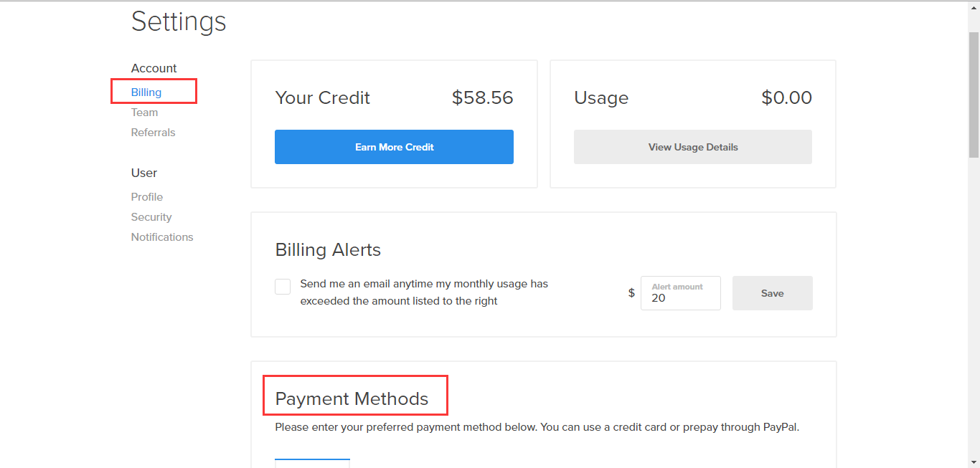The image size is (980, 468).
Task: Click the scrollbar up arrow
Action: pyautogui.click(x=974, y=6)
